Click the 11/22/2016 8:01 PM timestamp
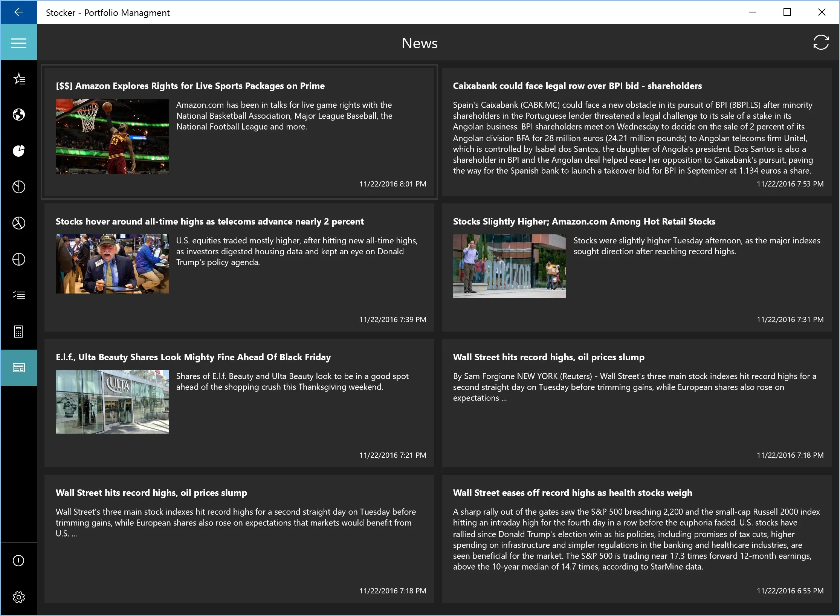840x616 pixels. pyautogui.click(x=393, y=184)
